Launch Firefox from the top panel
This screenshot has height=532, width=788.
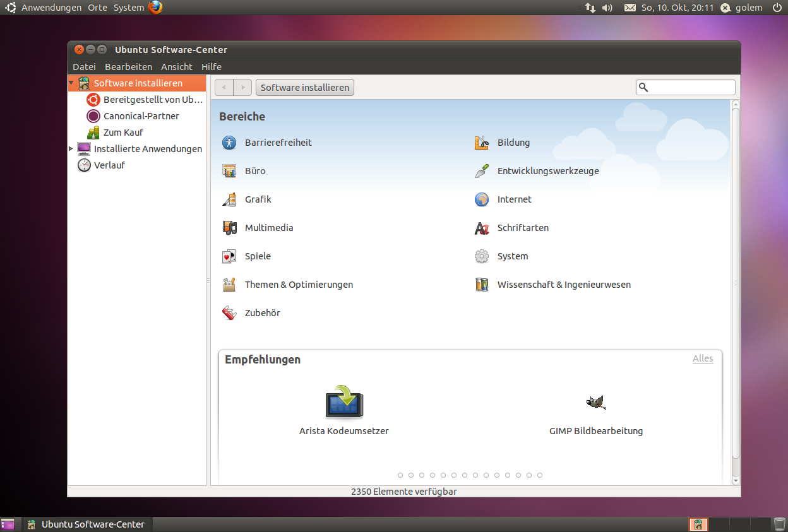(155, 8)
